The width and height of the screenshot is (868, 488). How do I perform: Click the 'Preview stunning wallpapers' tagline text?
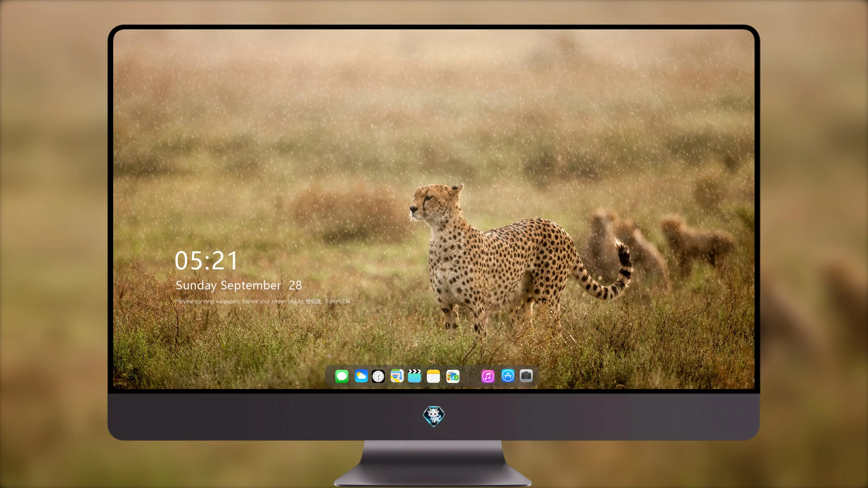point(262,301)
